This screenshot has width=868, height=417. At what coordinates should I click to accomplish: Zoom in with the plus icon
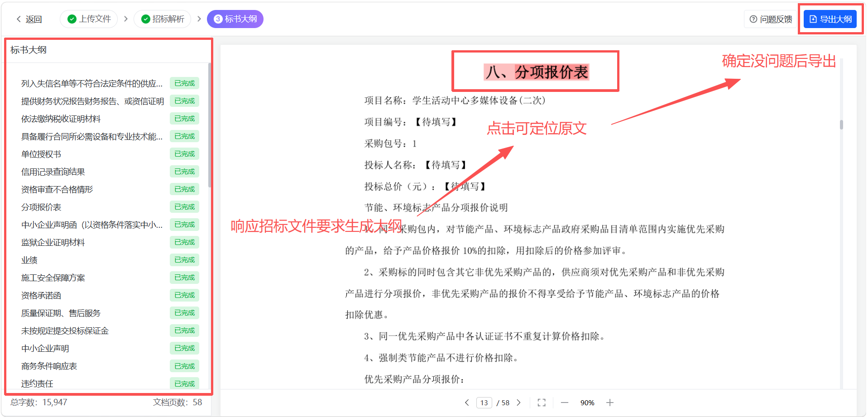(x=610, y=403)
